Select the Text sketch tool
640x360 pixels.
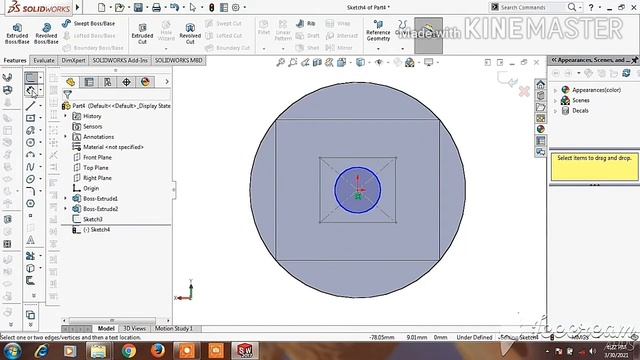coord(31,240)
